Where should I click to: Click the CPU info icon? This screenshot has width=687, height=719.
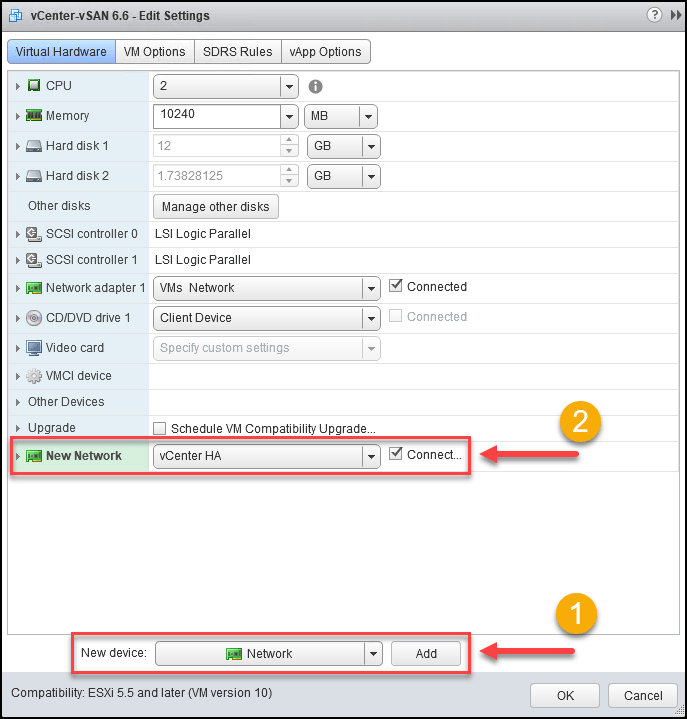click(x=315, y=86)
